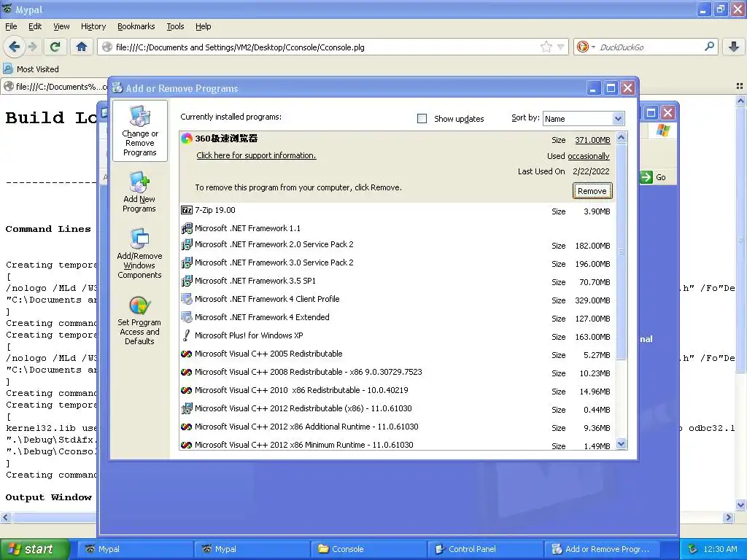Open search engine selector dropdown

[x=586, y=47]
